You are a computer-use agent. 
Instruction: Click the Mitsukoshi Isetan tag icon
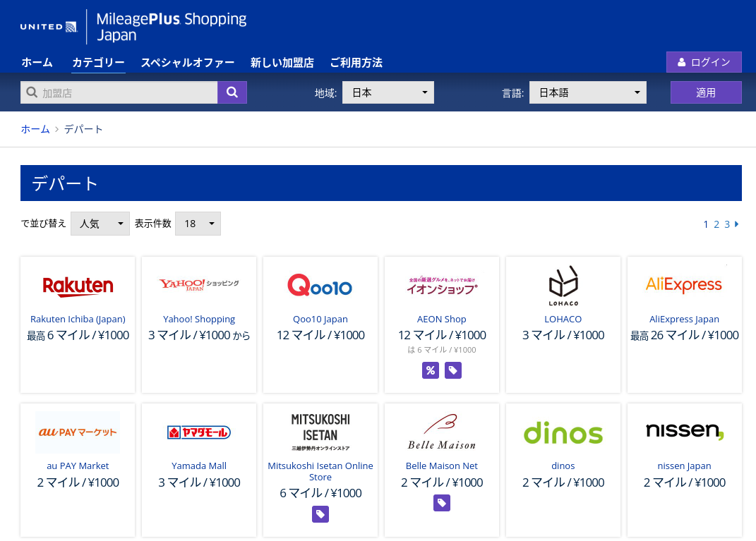coord(320,514)
